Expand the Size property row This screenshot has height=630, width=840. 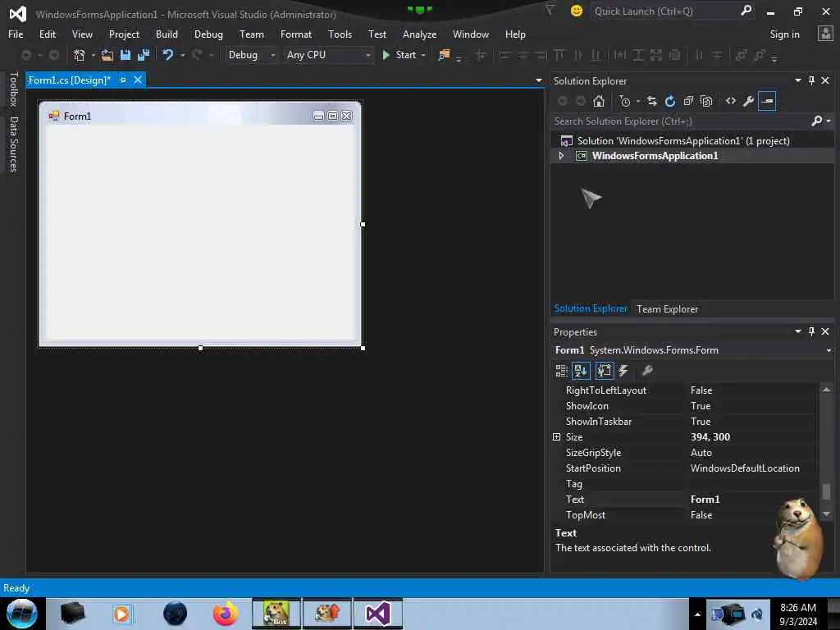point(557,437)
